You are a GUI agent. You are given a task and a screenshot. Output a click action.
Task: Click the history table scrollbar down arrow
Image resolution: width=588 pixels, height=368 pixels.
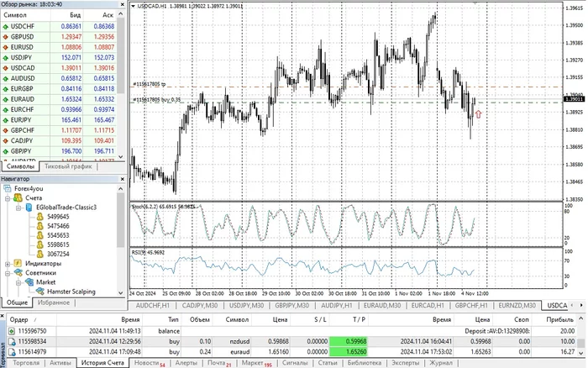(581, 353)
